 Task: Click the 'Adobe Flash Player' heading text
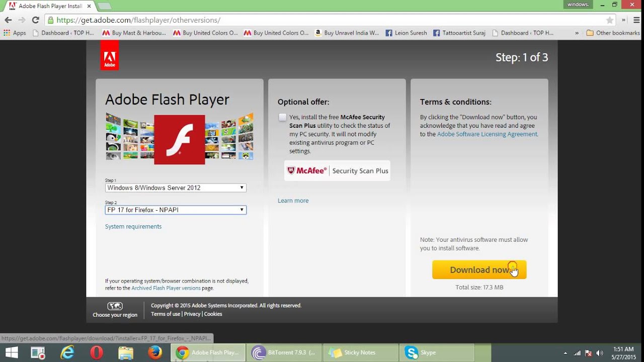[167, 100]
